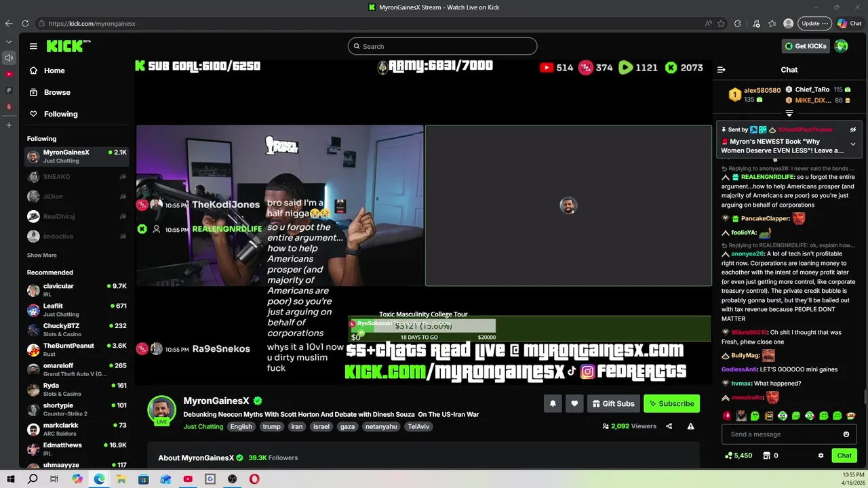
Task: Click the 5,450 channel points balance
Action: pyautogui.click(x=738, y=455)
